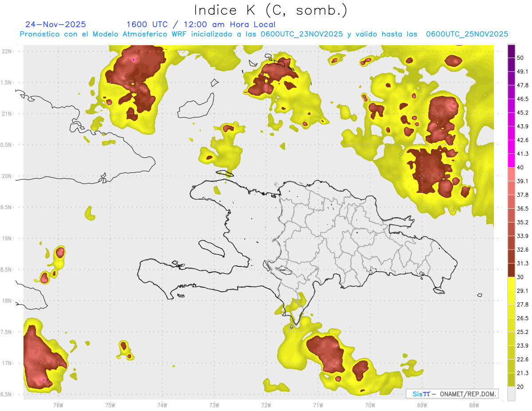Click the '72W' longitude label
The image size is (532, 411).
click(266, 405)
